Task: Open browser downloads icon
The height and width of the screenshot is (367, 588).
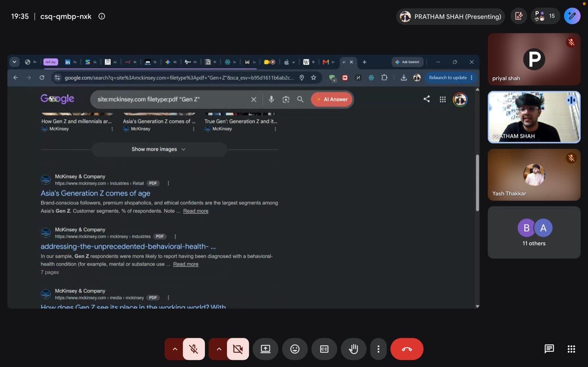Action: coord(404,78)
